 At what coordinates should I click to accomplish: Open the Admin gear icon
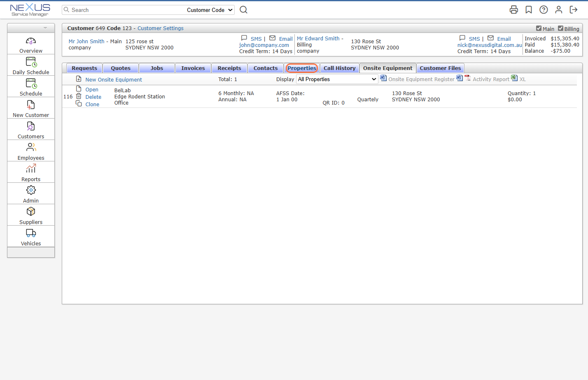(31, 190)
